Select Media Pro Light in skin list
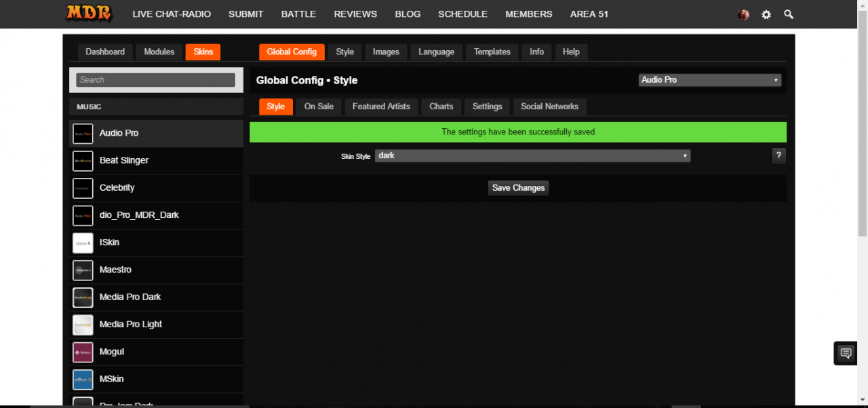The image size is (868, 408). (x=131, y=324)
